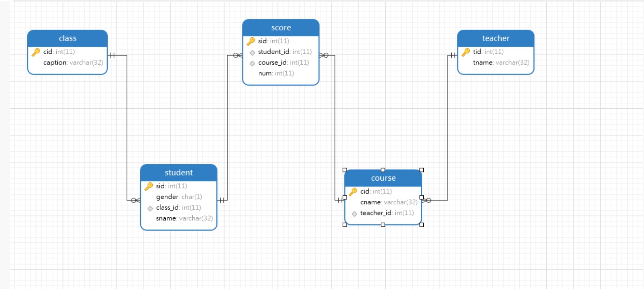Select sname: varchar(32) field in student
Viewport: 644px width, 289px height.
click(x=184, y=218)
